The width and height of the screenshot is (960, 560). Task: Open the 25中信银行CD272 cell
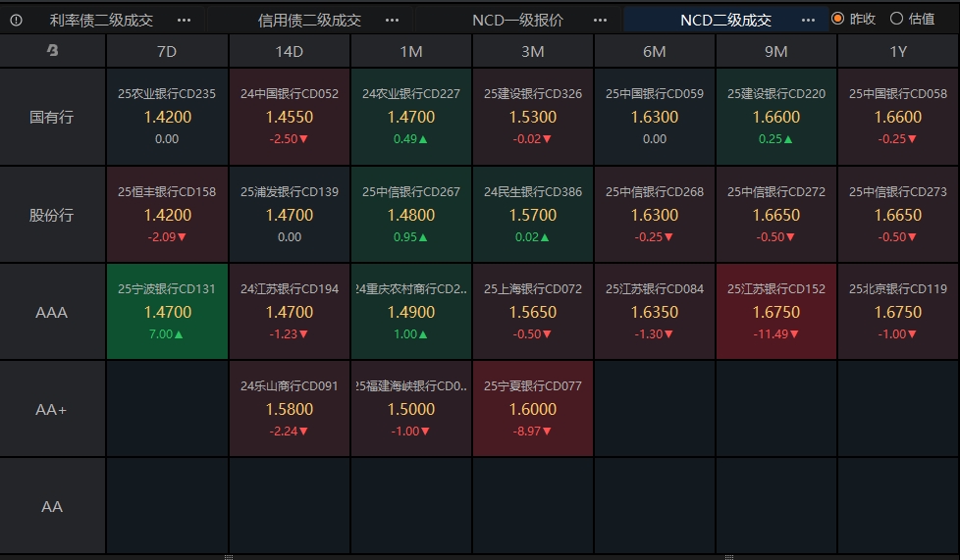coord(776,215)
